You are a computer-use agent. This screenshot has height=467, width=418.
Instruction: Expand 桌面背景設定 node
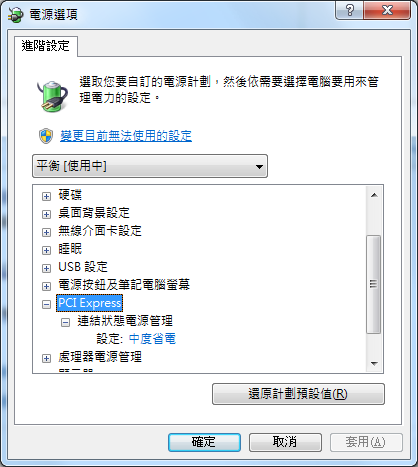coord(46,214)
